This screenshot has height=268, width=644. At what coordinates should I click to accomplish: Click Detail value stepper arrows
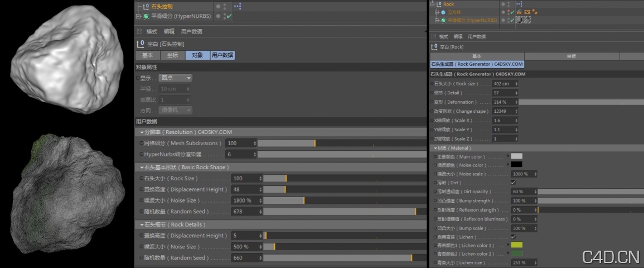(x=516, y=93)
